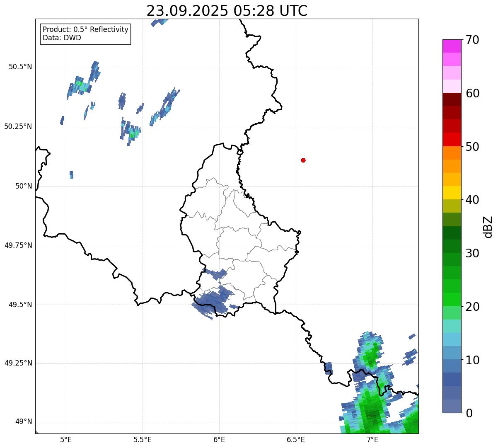Click the 50.5°N latitude label
Viewport: 498px width, 448px height.
[x=20, y=67]
